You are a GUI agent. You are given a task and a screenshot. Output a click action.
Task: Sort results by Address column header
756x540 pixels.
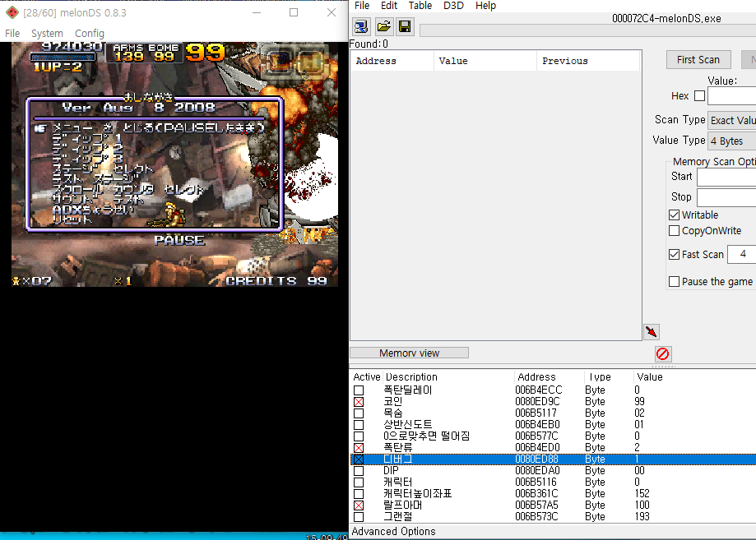pyautogui.click(x=392, y=61)
